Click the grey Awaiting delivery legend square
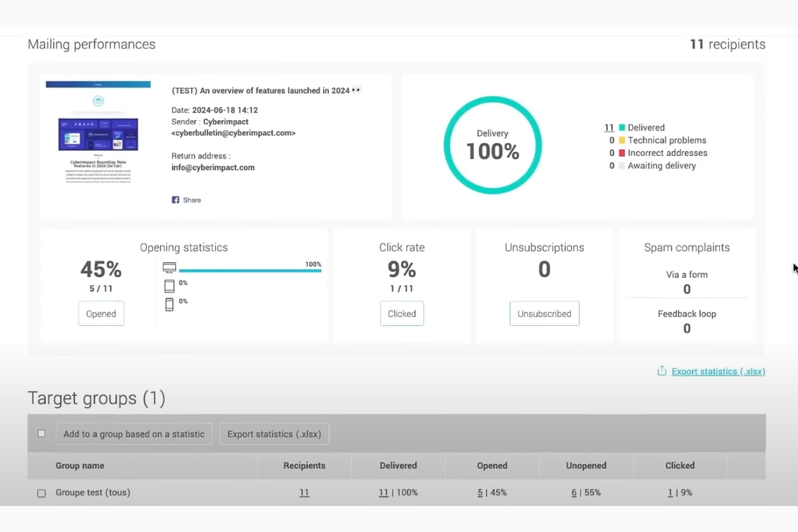The width and height of the screenshot is (798, 532). click(622, 165)
